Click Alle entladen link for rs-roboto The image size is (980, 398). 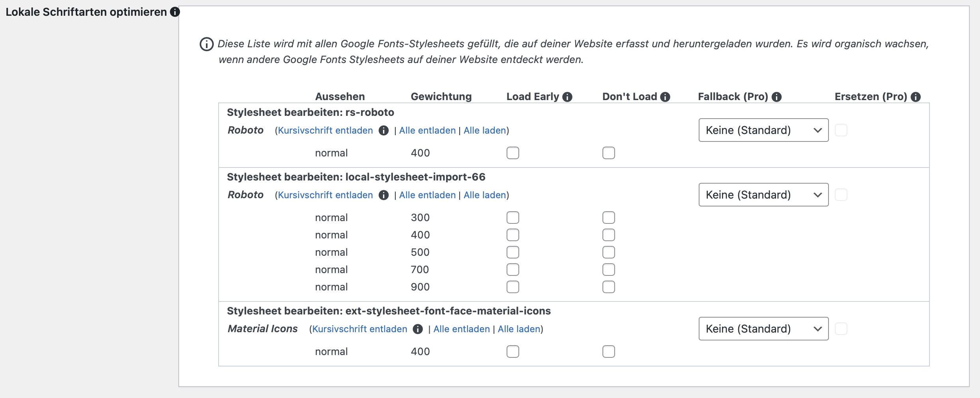tap(427, 130)
